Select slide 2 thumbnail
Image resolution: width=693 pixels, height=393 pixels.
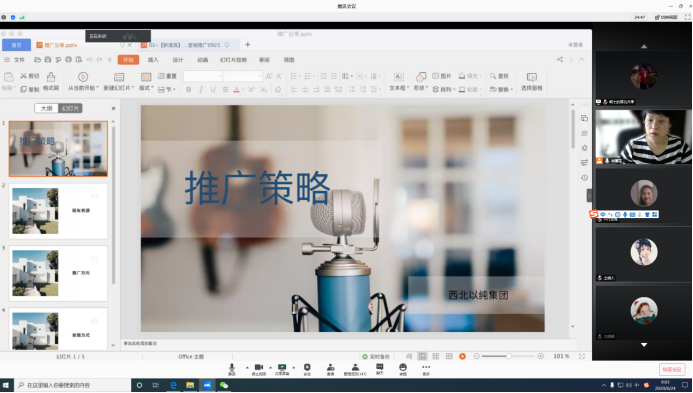coord(58,211)
